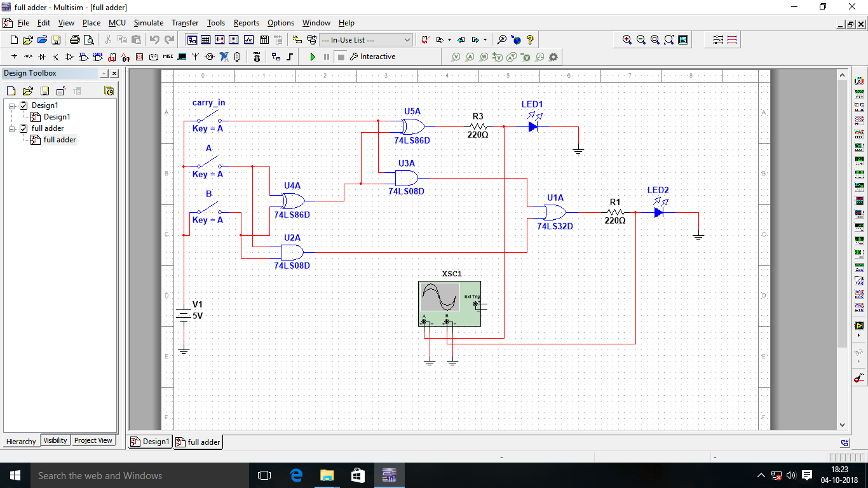868x488 pixels.
Task: Toggle the checkbox beside full adder
Action: point(24,128)
